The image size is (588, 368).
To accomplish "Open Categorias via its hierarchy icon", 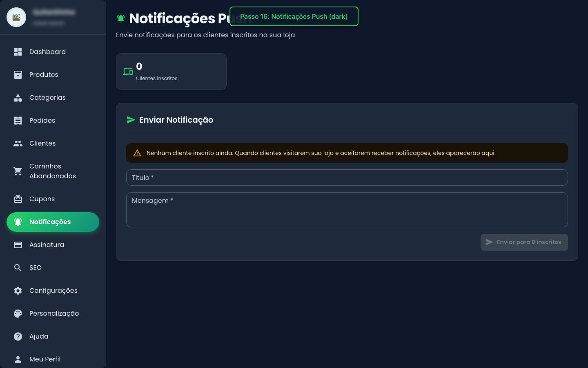I will point(18,97).
